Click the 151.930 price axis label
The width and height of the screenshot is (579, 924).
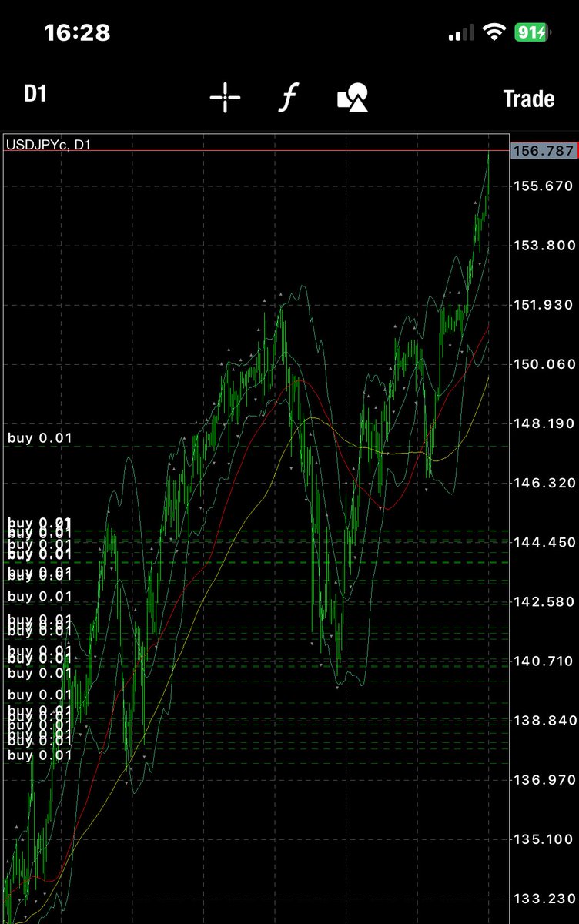(543, 305)
